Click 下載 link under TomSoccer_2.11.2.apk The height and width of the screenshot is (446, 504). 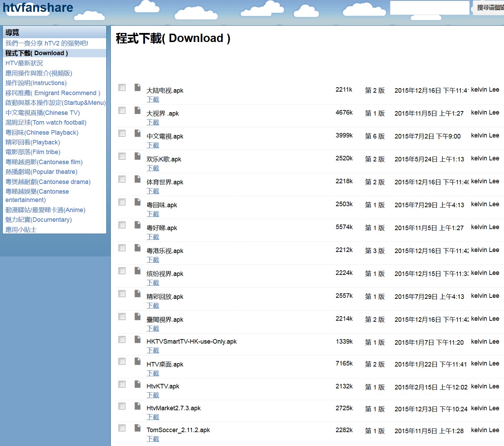153,439
